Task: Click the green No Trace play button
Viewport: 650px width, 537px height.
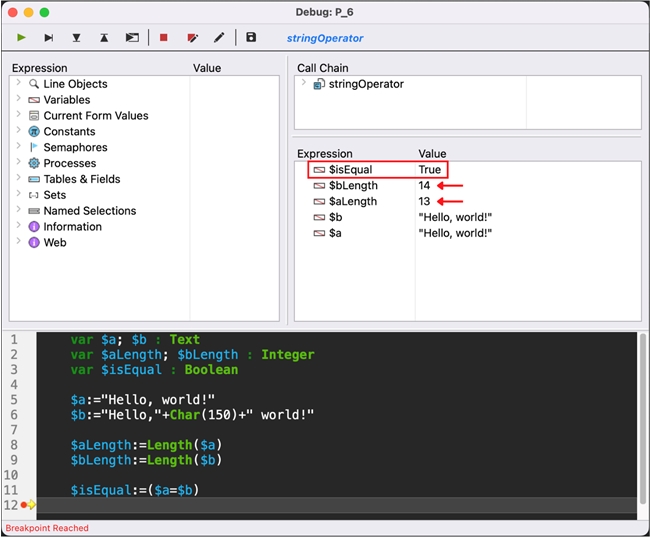Action: (x=20, y=38)
